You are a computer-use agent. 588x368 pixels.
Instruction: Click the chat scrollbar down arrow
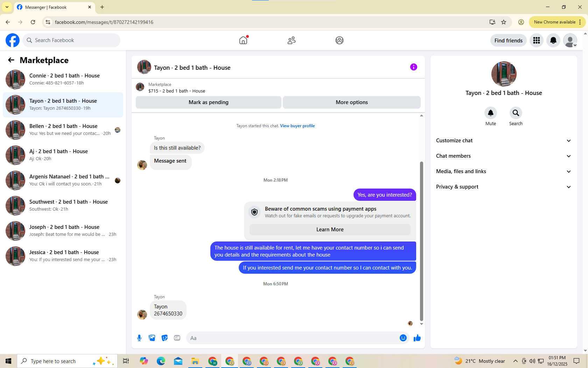(x=421, y=324)
